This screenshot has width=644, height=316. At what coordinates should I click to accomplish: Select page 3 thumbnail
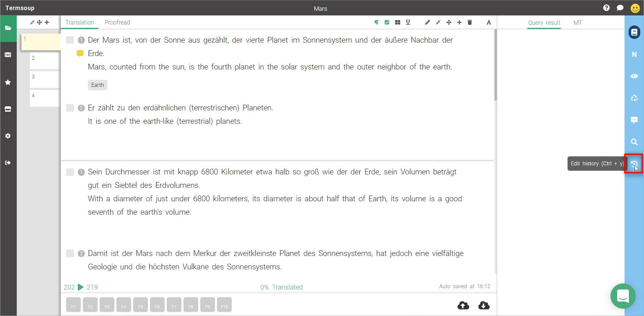tap(45, 80)
